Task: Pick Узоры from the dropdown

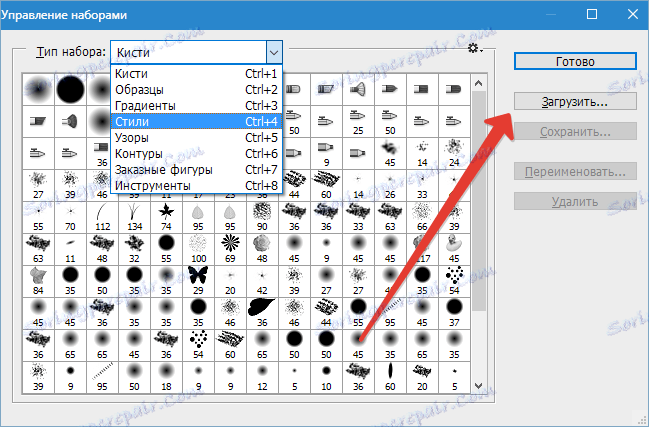Action: (x=196, y=137)
